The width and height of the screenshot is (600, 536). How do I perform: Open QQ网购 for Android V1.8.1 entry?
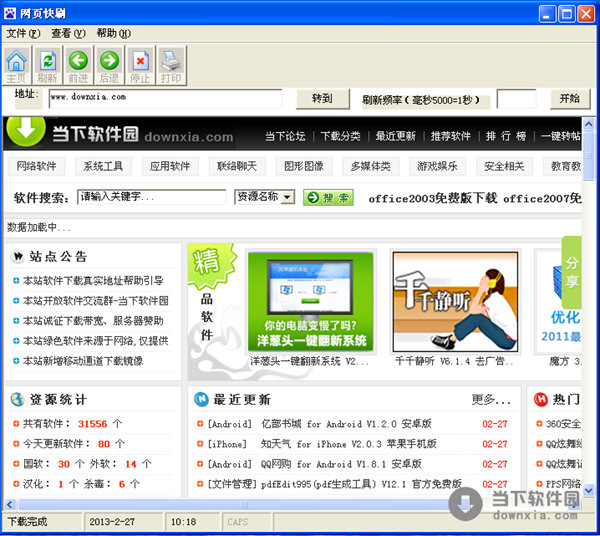pos(341,464)
